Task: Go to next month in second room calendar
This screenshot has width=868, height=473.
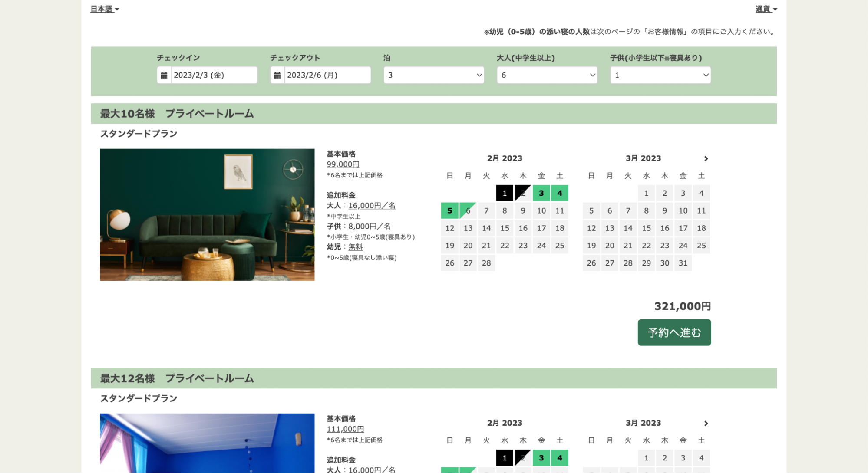Action: (x=706, y=424)
